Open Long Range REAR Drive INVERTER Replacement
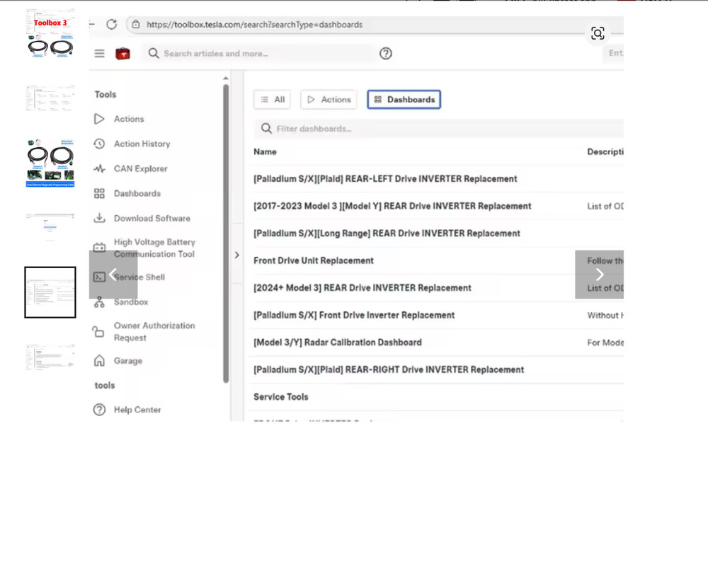Viewport: 708px width, 588px height. coord(387,234)
